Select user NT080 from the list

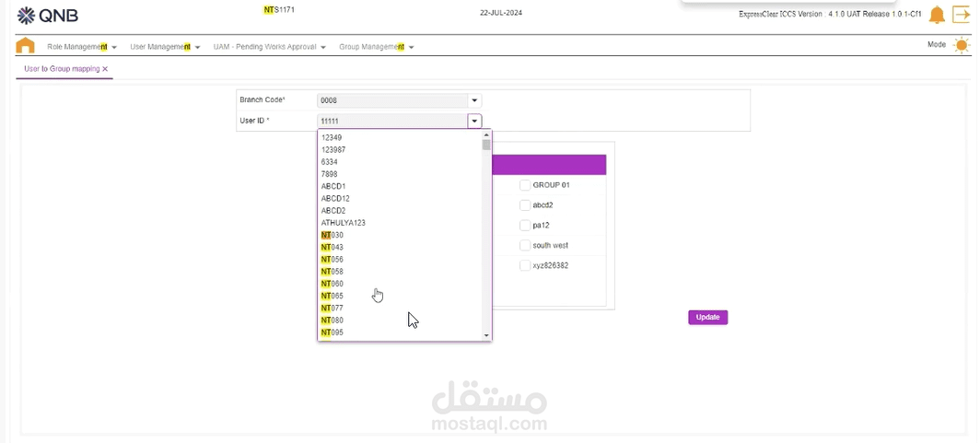(400, 321)
